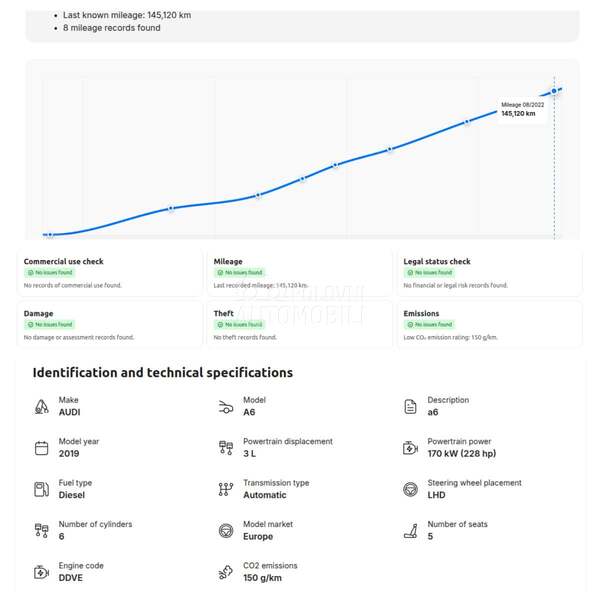Click the Make car icon beside AUDI
Screen dimensions: 600x600
(x=41, y=406)
